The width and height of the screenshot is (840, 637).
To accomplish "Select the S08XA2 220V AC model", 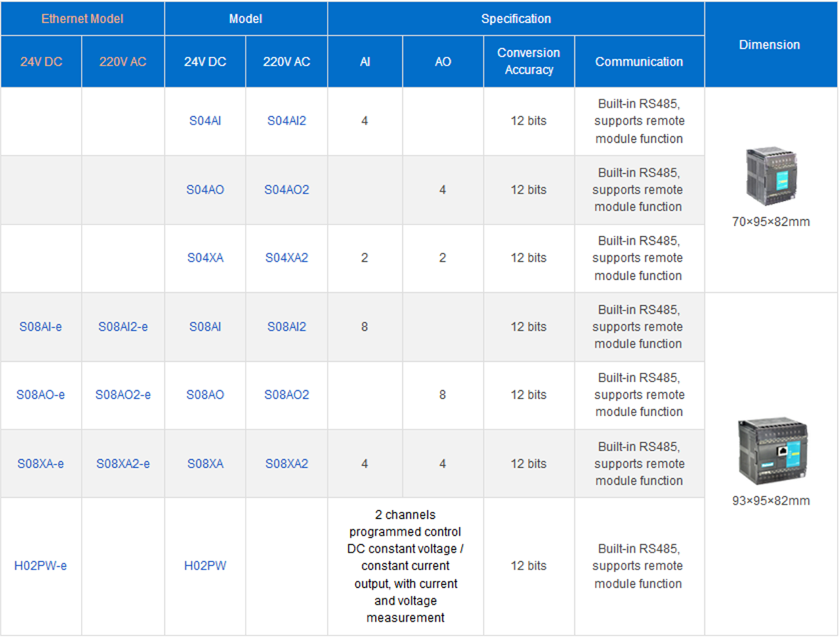I will 286,464.
